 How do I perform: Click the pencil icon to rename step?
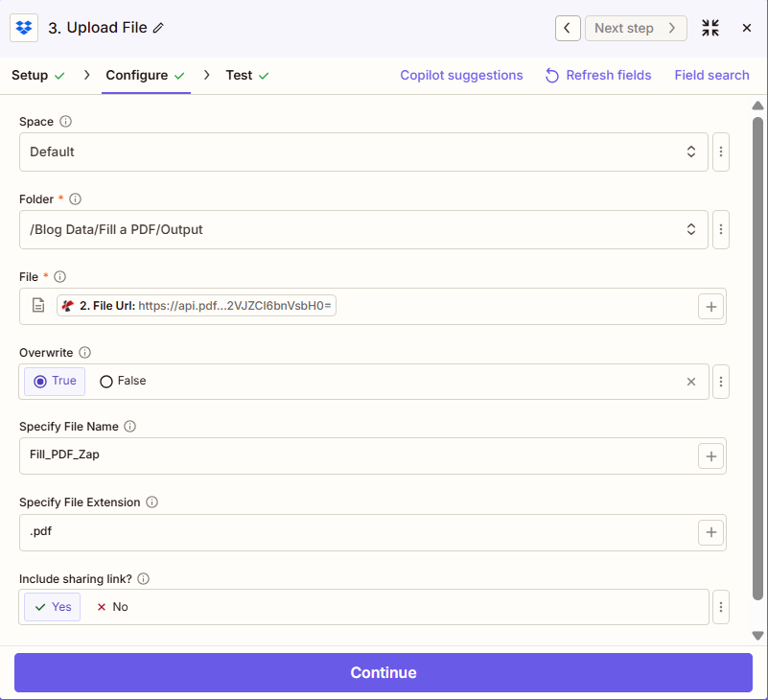[x=158, y=29]
